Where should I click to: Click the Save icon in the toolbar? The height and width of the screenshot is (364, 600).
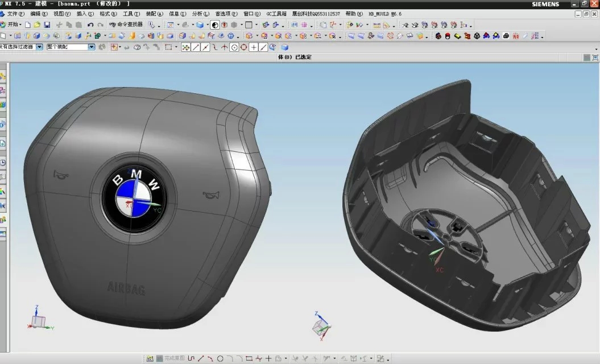[47, 25]
